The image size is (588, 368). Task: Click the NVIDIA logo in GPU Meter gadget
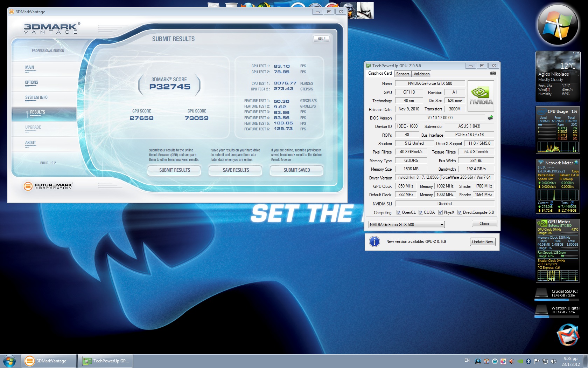pos(542,223)
